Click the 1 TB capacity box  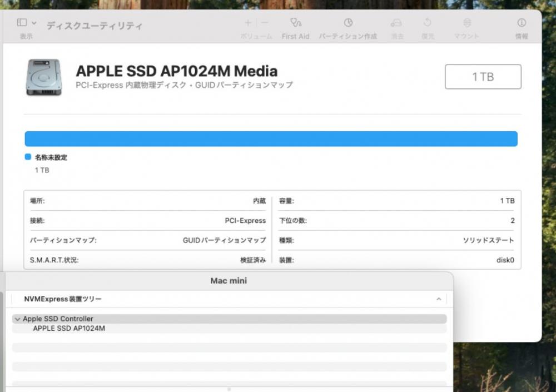pyautogui.click(x=483, y=77)
